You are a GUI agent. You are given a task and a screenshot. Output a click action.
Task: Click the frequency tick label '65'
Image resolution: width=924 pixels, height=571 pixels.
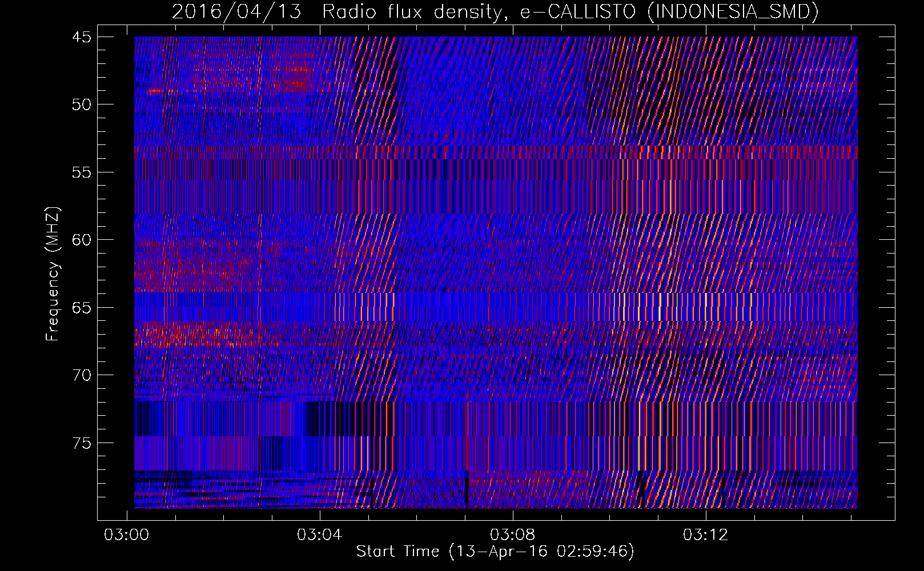pyautogui.click(x=82, y=308)
